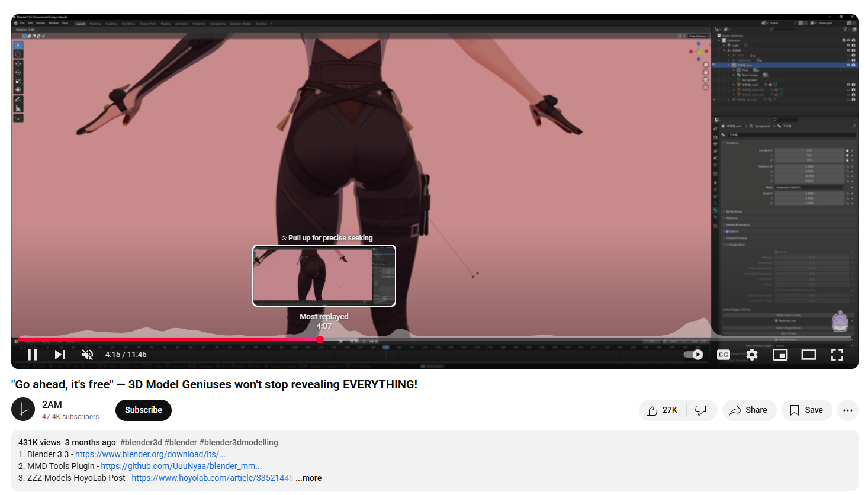Expand the Pose row in outliner

pos(735,70)
